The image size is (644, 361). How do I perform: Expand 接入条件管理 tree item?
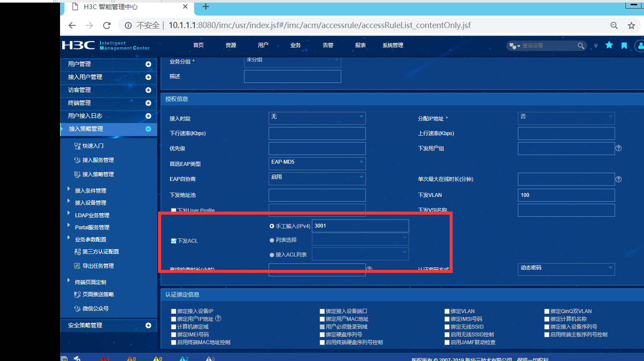coord(69,189)
